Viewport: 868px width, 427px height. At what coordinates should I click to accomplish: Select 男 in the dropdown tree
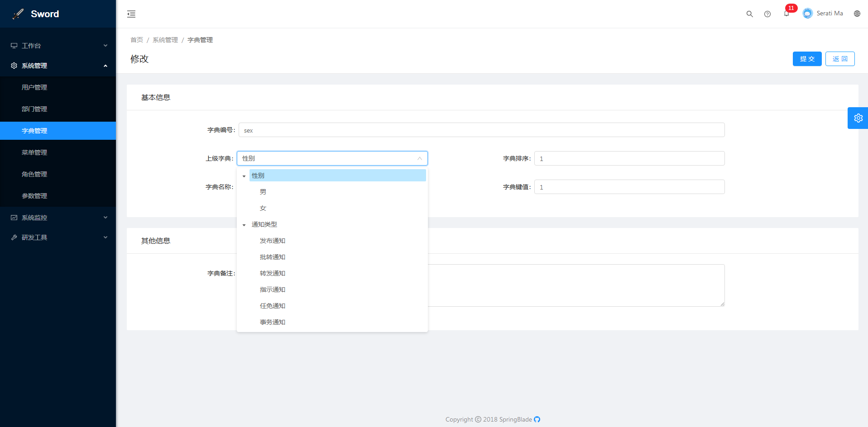pyautogui.click(x=263, y=192)
